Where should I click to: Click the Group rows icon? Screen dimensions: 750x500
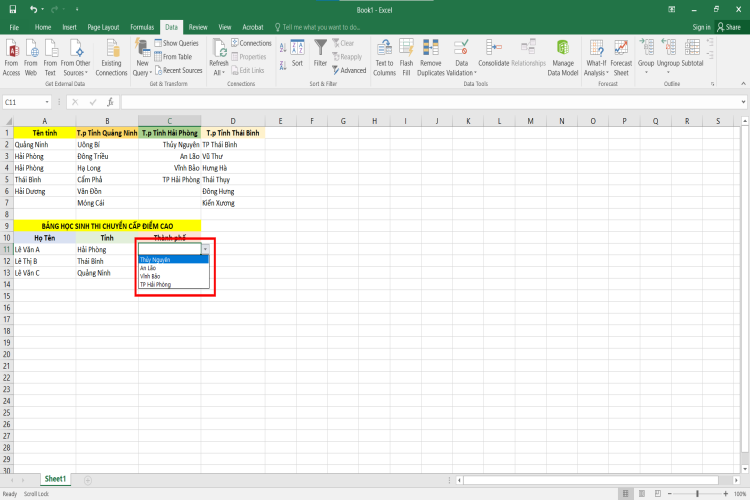click(x=646, y=56)
